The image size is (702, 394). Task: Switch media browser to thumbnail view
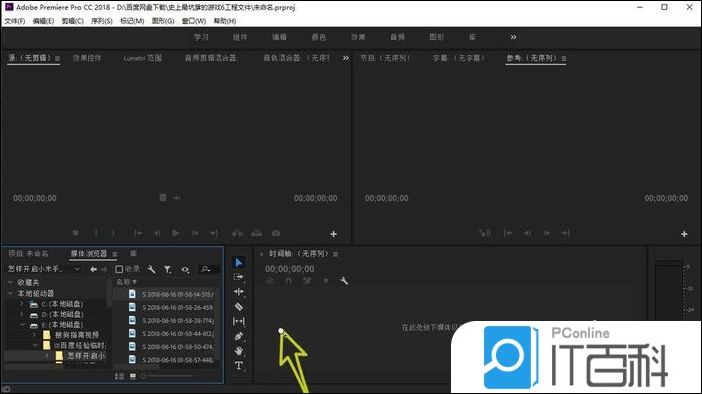(x=133, y=376)
